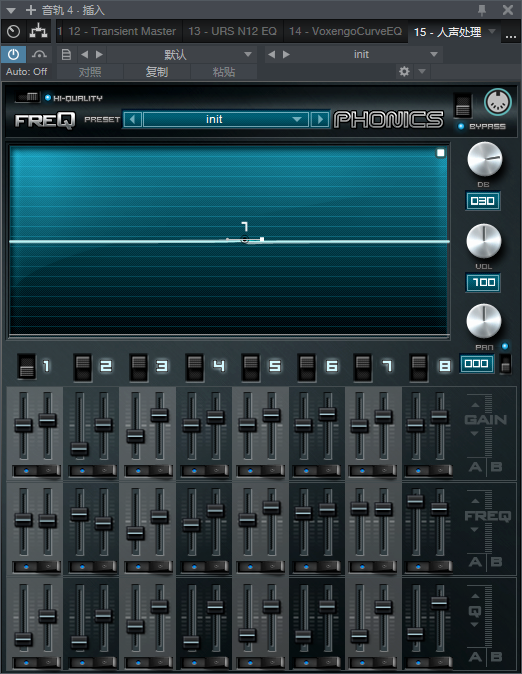Screen dimensions: 522x674
Task: Switch to 14 - VoxengoCurveEQ tab
Action: pos(345,31)
